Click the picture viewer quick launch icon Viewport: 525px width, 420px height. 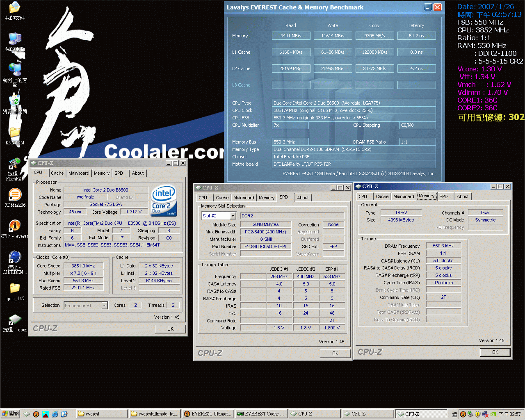tap(46, 414)
